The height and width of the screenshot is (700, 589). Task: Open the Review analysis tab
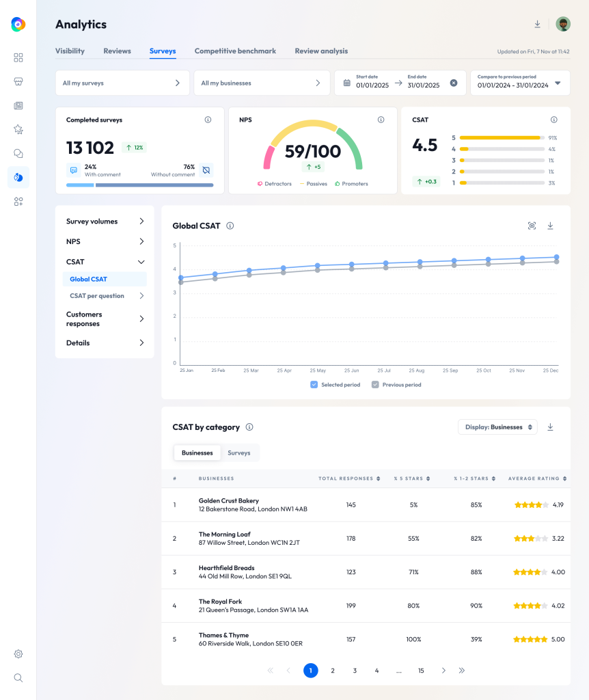click(320, 51)
